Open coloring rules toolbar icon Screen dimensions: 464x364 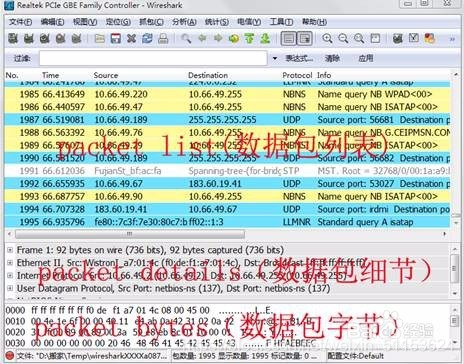point(429,39)
